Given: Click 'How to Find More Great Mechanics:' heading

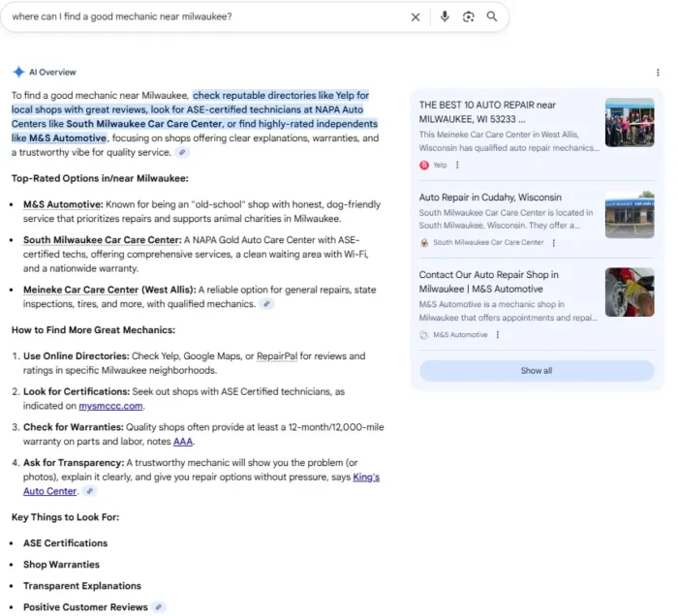Looking at the screenshot, I should pos(93,330).
